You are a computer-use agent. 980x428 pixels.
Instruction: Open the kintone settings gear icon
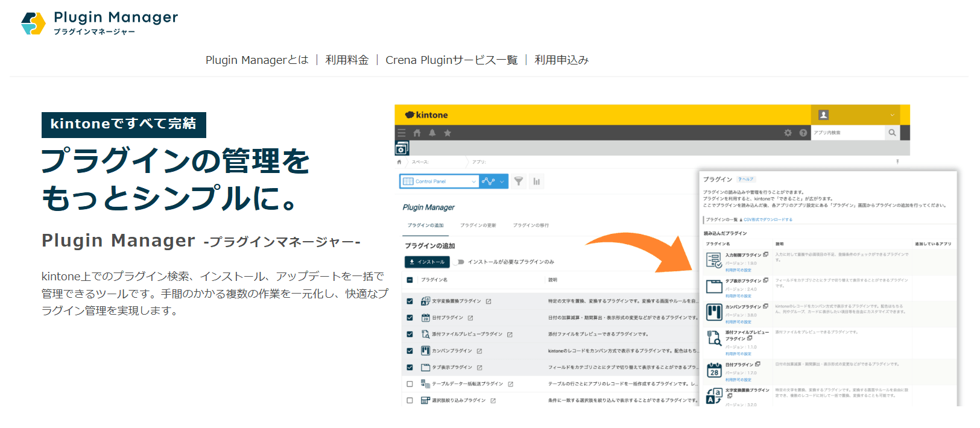pos(788,133)
